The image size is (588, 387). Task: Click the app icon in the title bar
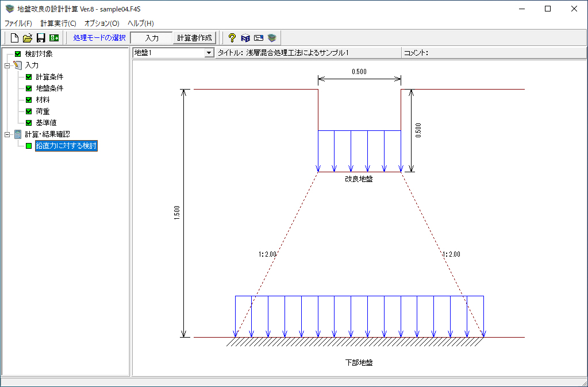(x=9, y=9)
